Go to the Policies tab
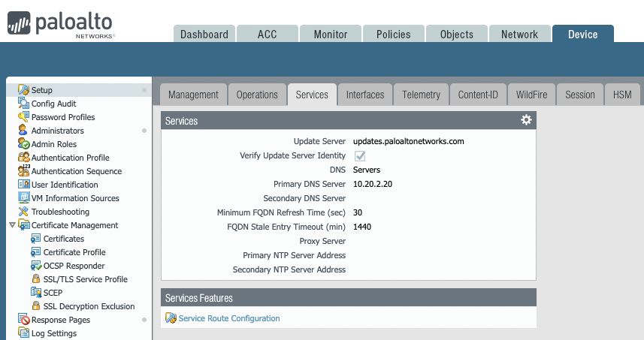 [394, 34]
